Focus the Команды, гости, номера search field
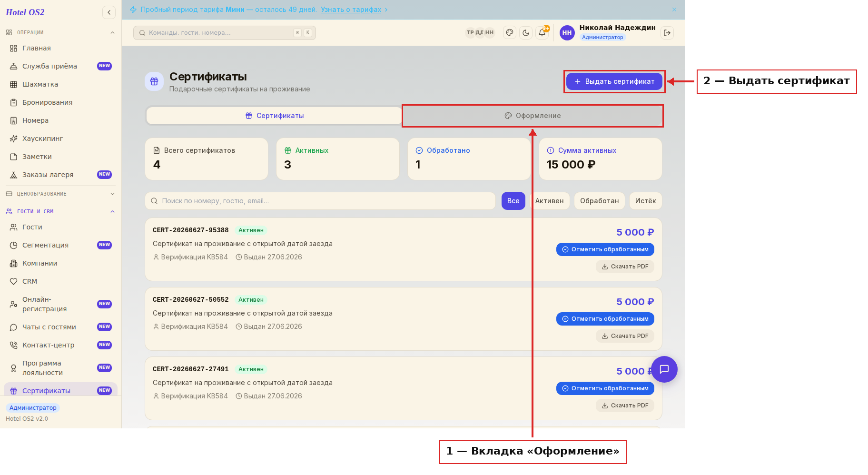This screenshot has width=868, height=475. tap(225, 33)
